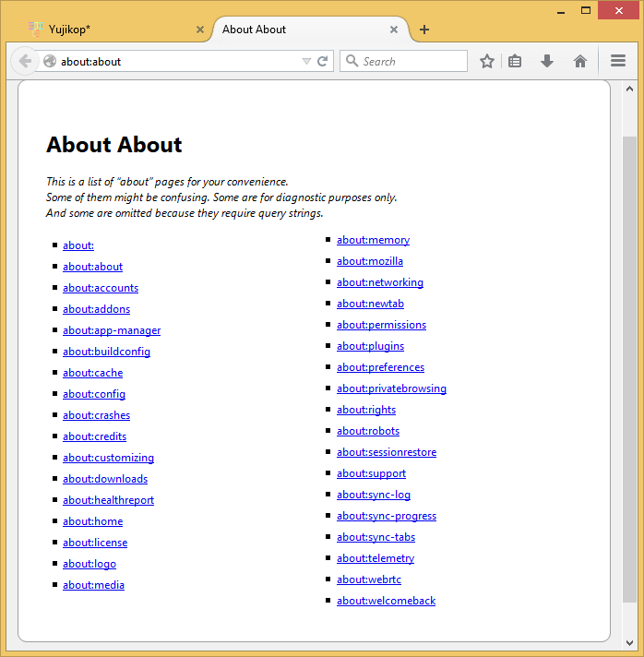Image resolution: width=644 pixels, height=657 pixels.
Task: Go back with the Back arrow button
Action: [x=25, y=61]
